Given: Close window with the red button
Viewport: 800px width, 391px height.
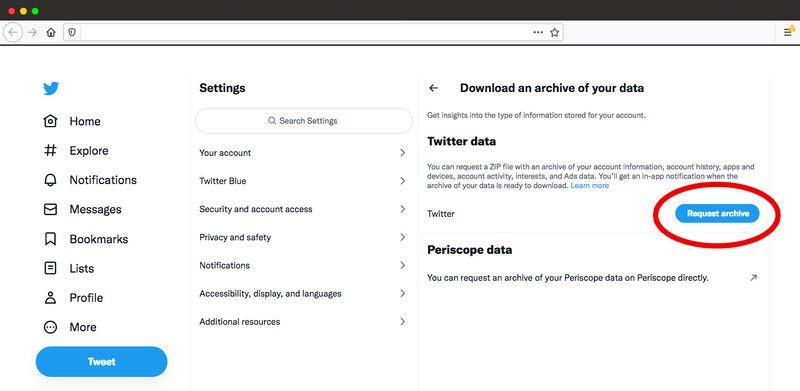Looking at the screenshot, I should click(x=12, y=11).
